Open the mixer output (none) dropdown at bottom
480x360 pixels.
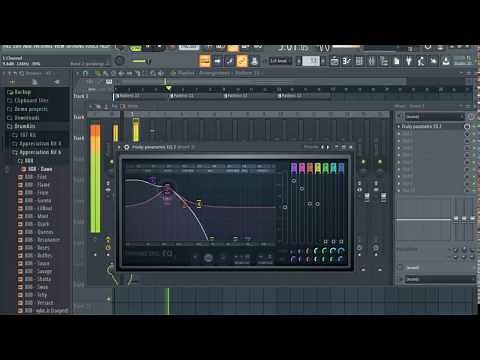440,279
